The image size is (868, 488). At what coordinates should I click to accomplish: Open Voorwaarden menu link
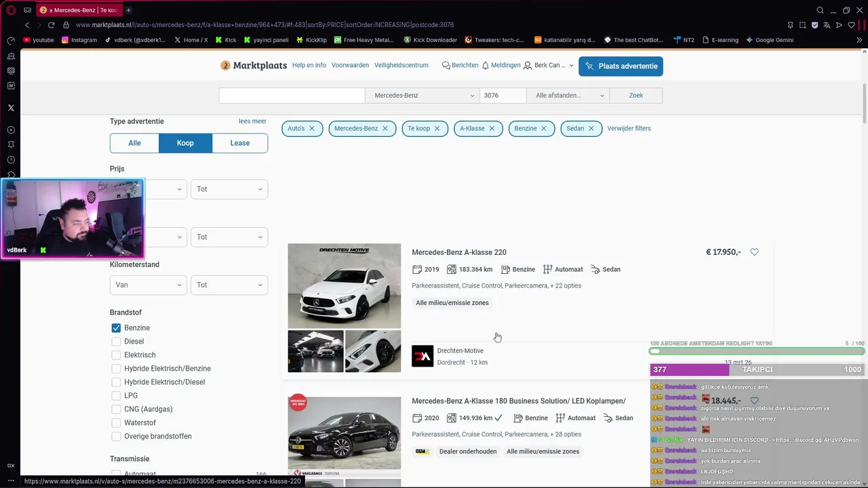350,65
